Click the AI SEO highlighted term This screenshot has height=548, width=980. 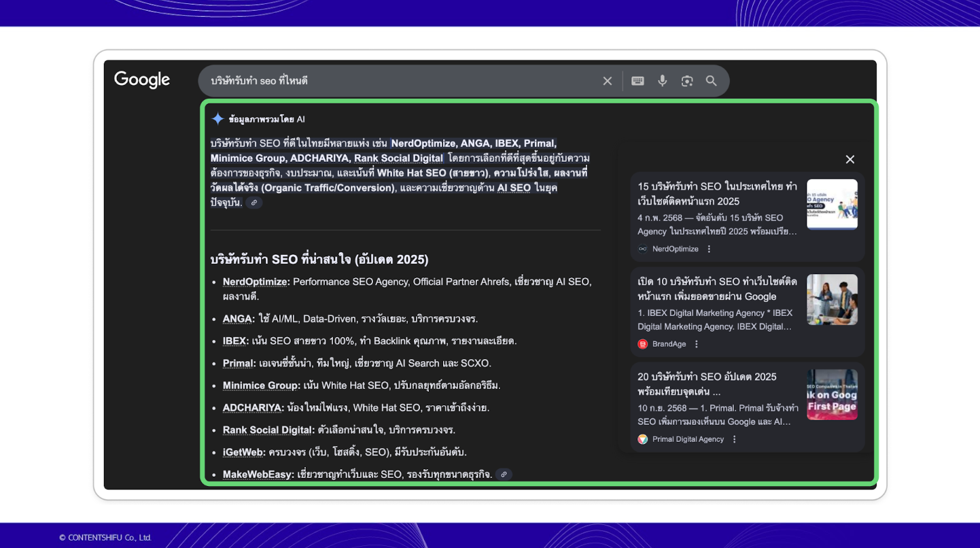tap(514, 188)
